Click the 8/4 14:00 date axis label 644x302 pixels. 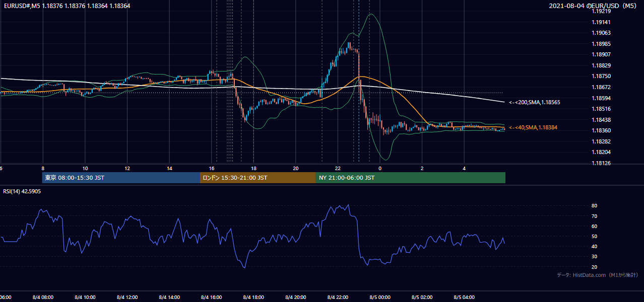point(169,297)
